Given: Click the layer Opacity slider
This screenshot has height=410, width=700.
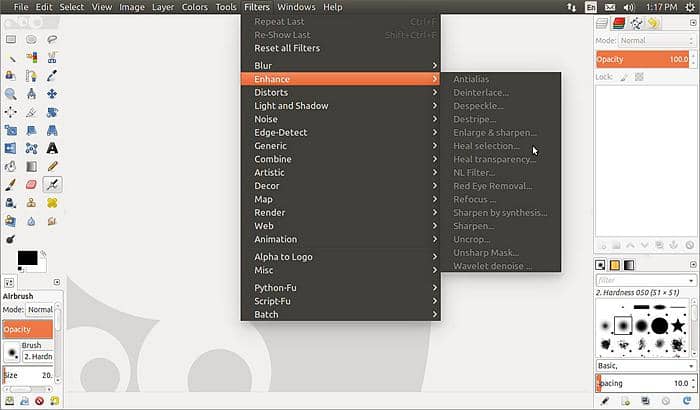Looking at the screenshot, I should click(640, 59).
